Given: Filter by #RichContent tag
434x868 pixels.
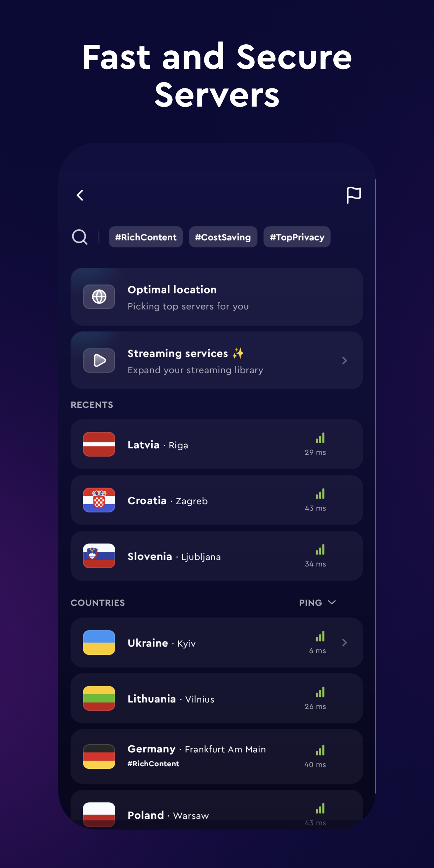Looking at the screenshot, I should pyautogui.click(x=146, y=237).
